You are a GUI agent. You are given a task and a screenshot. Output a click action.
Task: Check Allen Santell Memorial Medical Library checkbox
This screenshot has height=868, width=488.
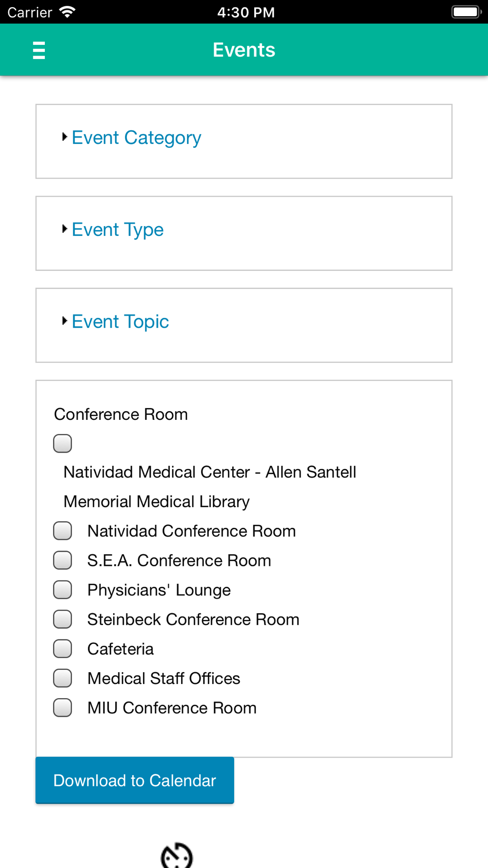(62, 444)
